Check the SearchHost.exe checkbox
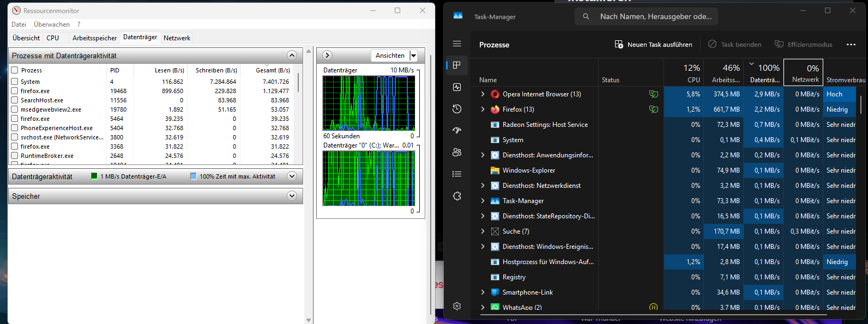Screen dimensions: 868x324 click(15, 100)
